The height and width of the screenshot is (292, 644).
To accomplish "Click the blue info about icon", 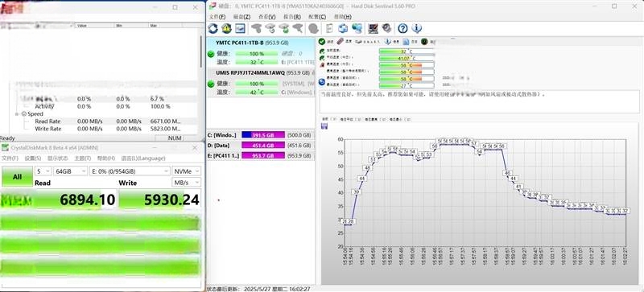I will coord(417,28).
